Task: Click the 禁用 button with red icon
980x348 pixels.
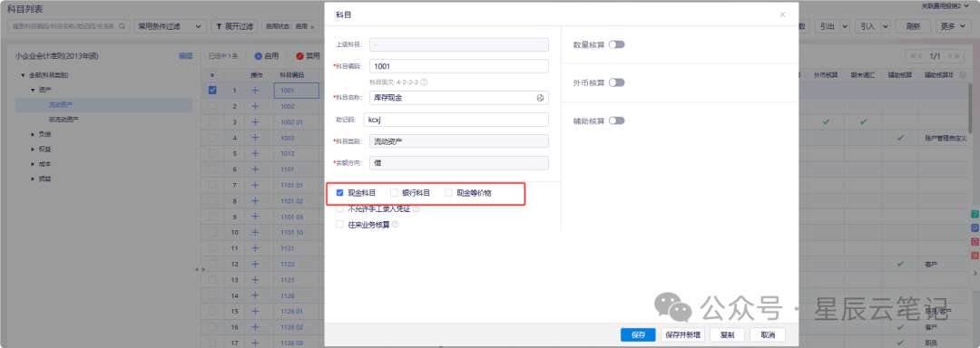Action: point(308,56)
